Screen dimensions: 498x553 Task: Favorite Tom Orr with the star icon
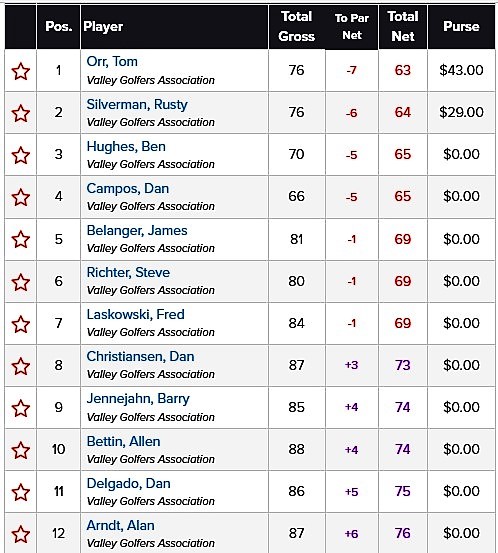20,71
